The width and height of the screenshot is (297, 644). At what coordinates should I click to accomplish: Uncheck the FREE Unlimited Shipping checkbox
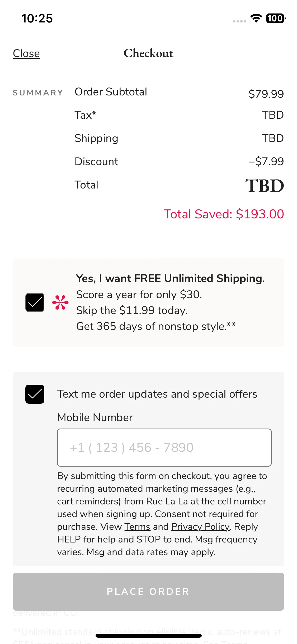coord(35,302)
